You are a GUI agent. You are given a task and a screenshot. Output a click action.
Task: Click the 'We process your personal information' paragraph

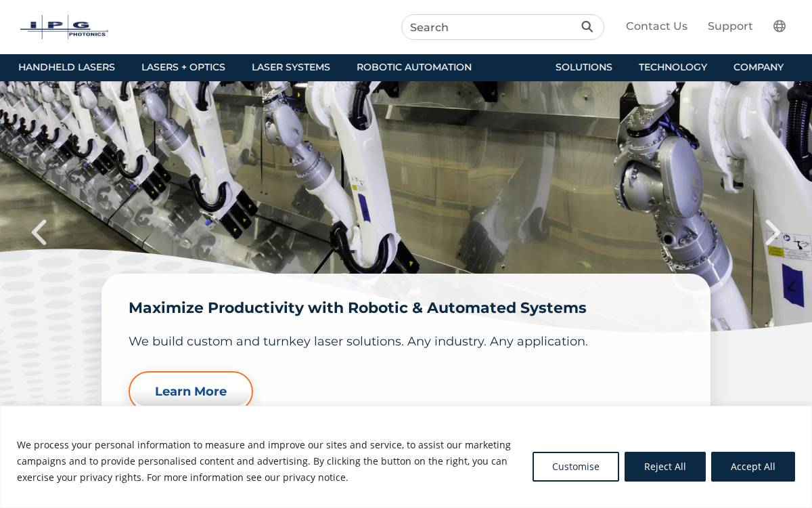(x=264, y=461)
